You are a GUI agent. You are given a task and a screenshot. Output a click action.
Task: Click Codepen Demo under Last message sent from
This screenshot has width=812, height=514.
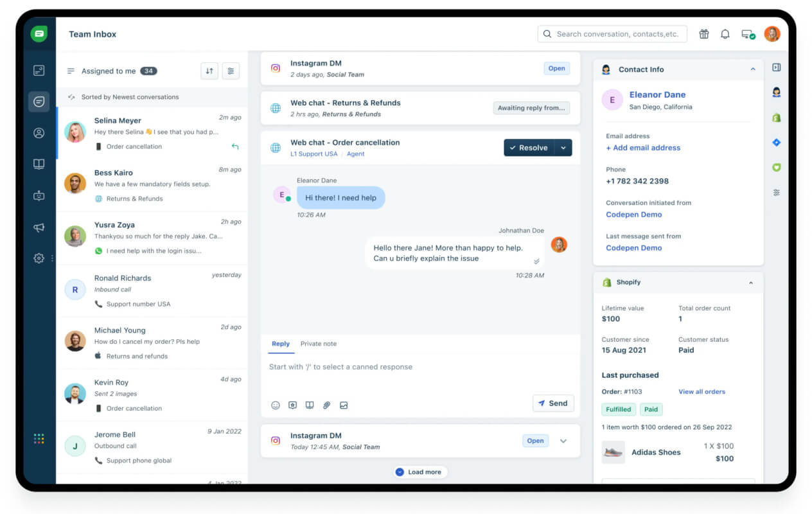pyautogui.click(x=633, y=248)
